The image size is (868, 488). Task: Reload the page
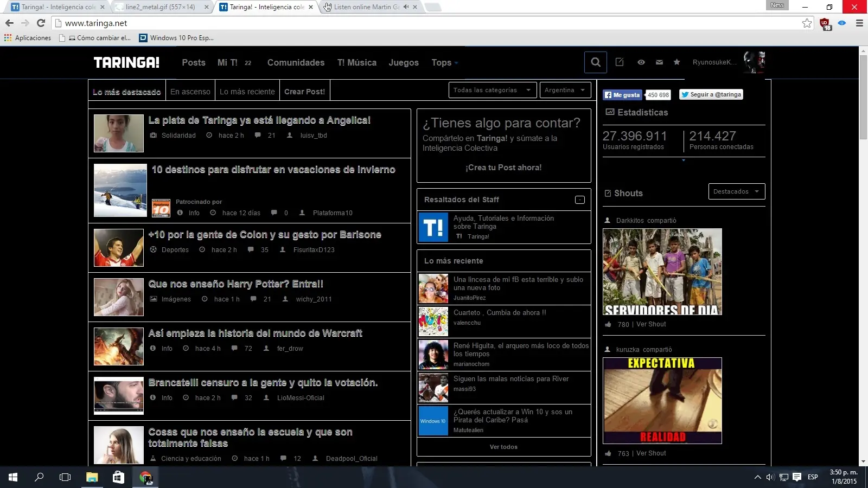pos(41,23)
